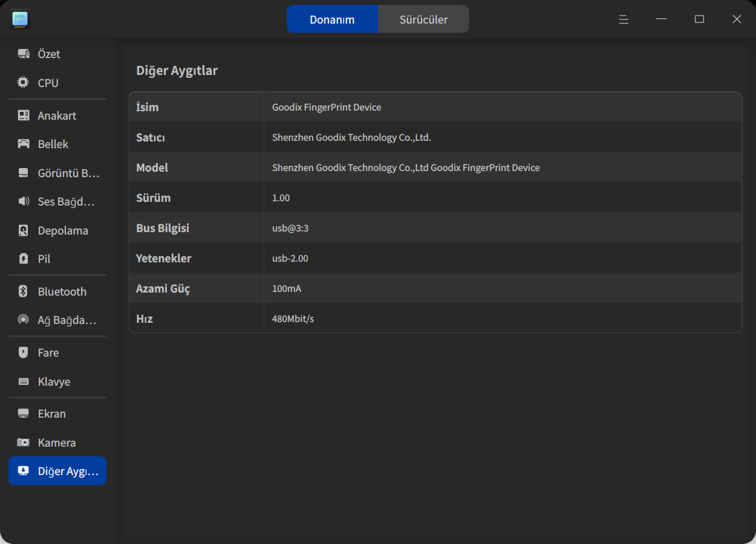Click the İsim row label
Image resolution: width=756 pixels, height=544 pixels.
click(x=148, y=107)
